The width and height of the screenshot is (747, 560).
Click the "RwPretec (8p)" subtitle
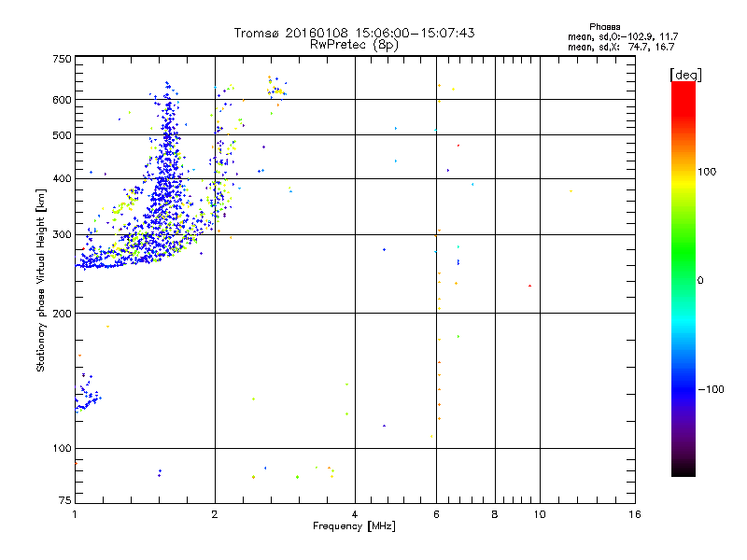(x=354, y=45)
